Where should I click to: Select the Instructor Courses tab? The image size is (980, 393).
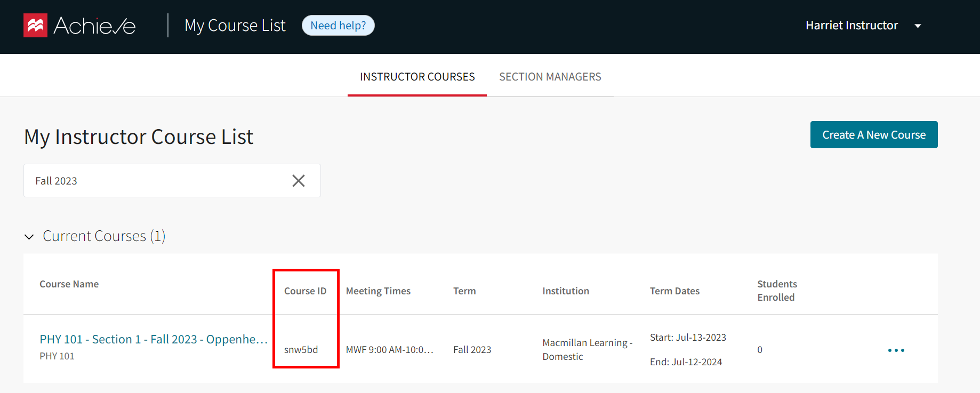(x=417, y=77)
